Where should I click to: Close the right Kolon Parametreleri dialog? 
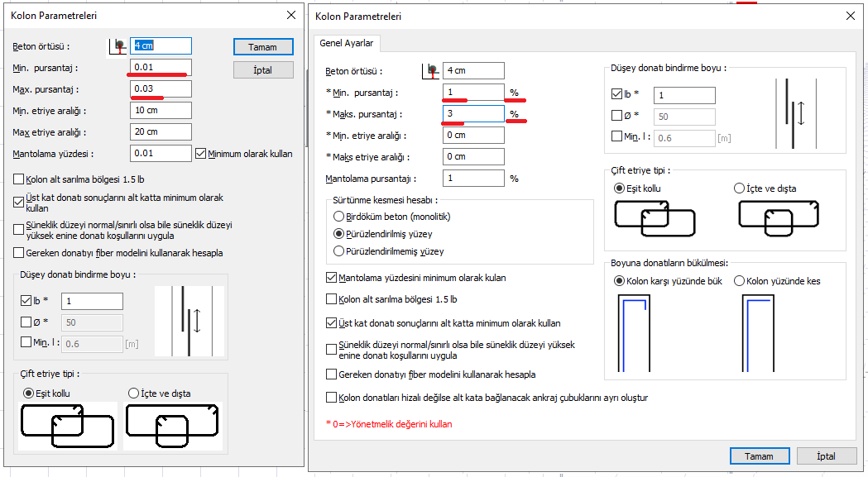tap(851, 16)
